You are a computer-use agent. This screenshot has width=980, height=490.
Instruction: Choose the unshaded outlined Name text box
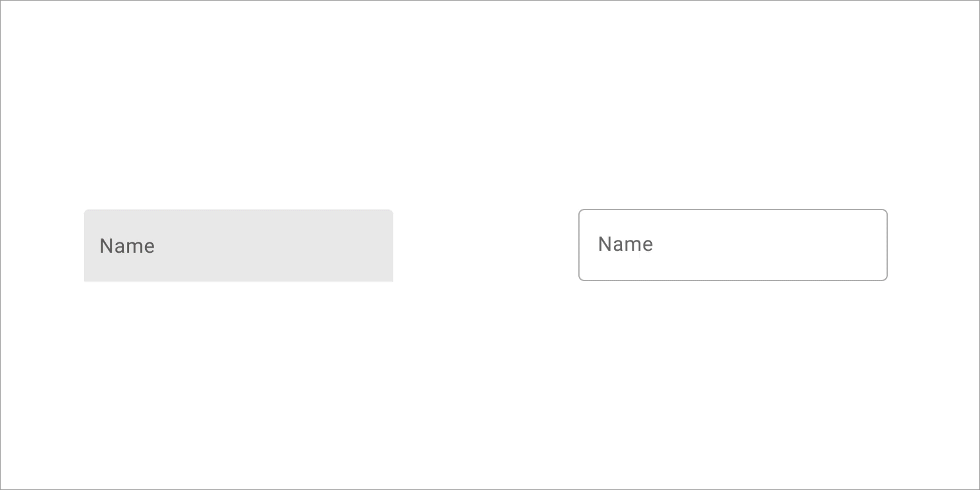click(x=733, y=245)
